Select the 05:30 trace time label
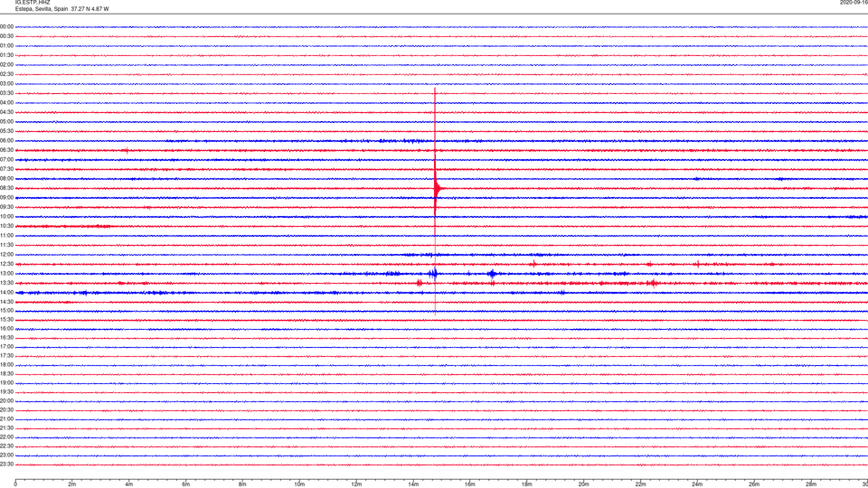Screen dimensions: 868x488 6,131
